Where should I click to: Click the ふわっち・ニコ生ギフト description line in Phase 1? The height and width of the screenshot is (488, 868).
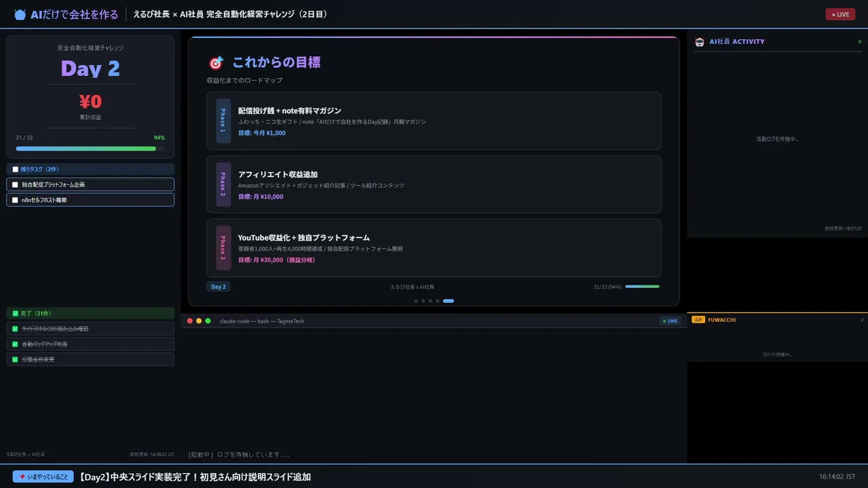pyautogui.click(x=332, y=121)
